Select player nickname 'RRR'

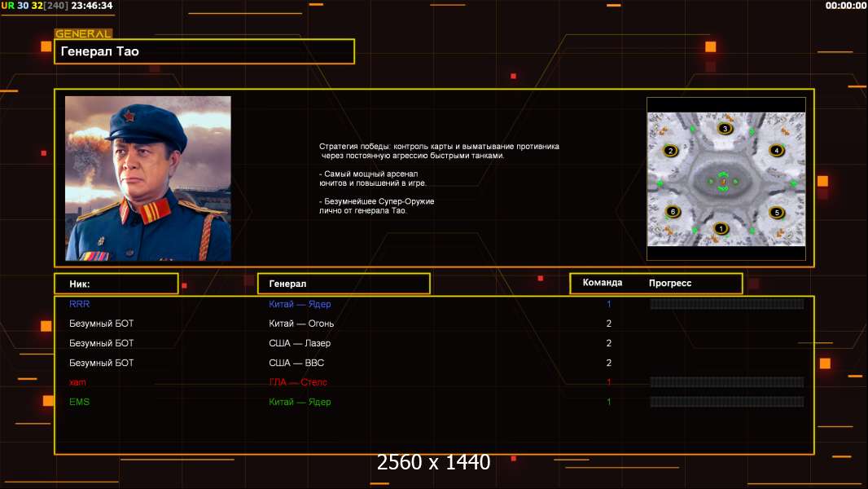[x=80, y=304]
